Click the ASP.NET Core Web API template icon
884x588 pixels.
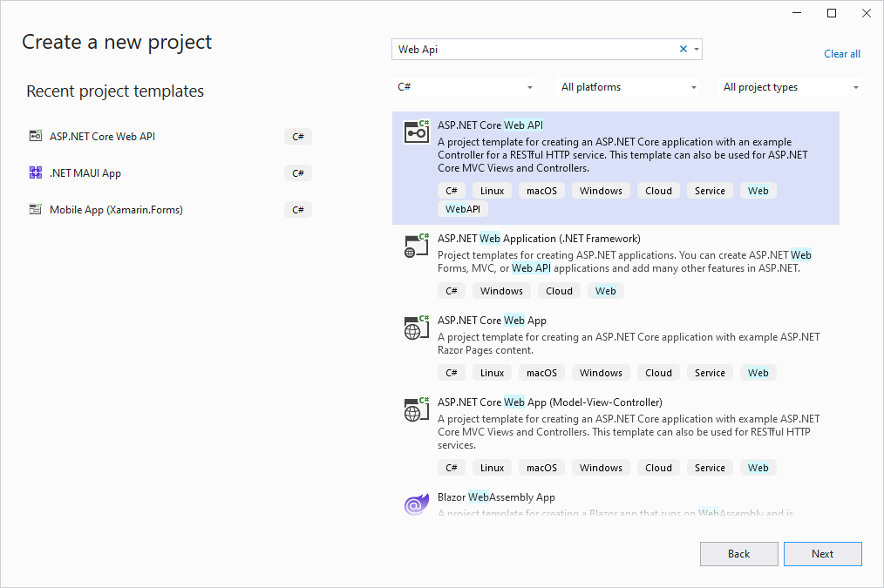click(417, 132)
